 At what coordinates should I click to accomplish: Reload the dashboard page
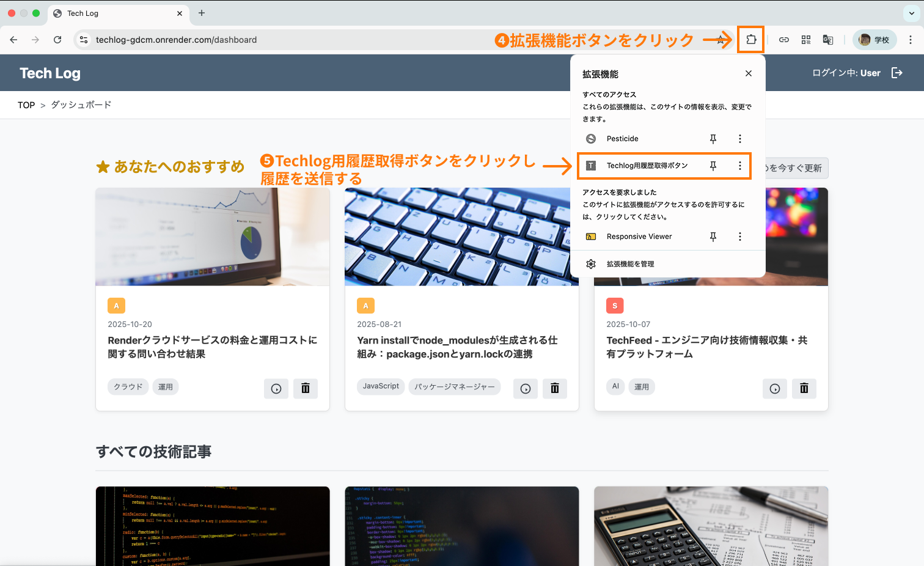pos(57,39)
